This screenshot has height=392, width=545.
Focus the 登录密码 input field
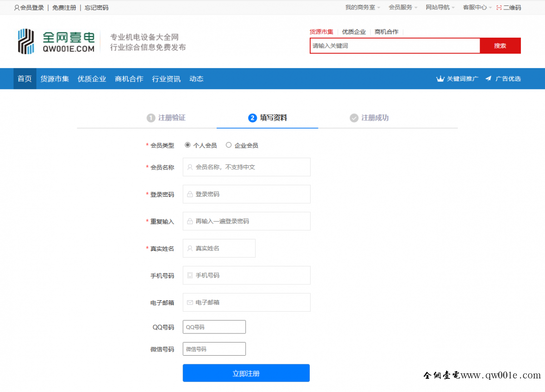tap(247, 194)
